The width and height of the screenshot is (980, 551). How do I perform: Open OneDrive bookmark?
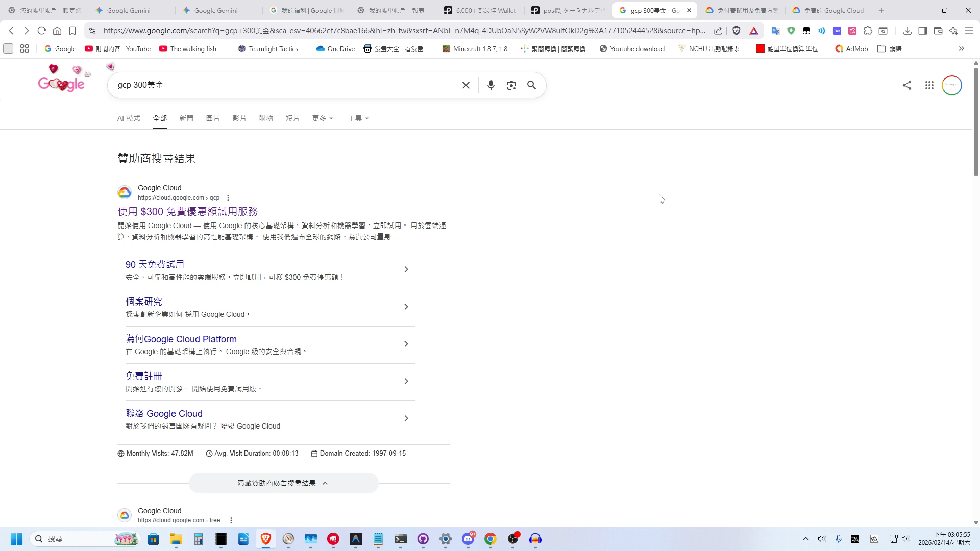[335, 49]
